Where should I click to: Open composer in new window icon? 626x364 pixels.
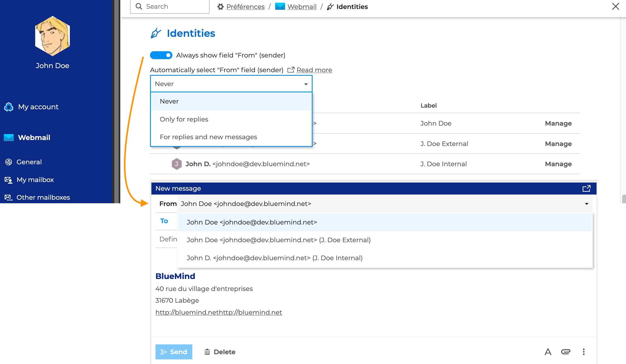(x=586, y=189)
